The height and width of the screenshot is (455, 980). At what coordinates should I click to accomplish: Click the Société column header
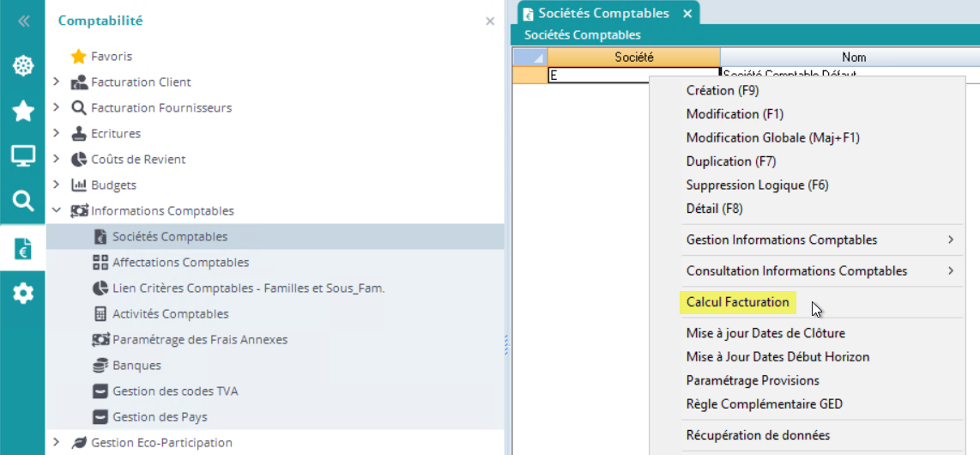coord(633,58)
